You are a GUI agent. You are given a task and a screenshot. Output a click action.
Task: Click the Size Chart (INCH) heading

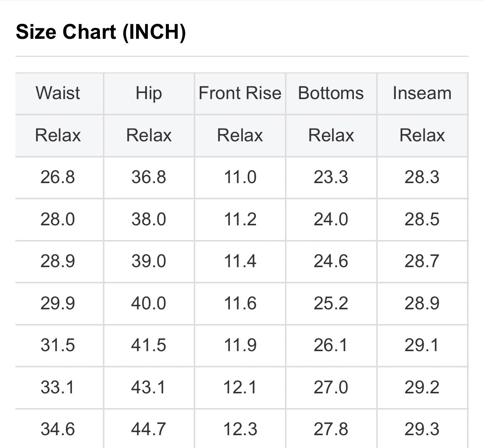[x=101, y=32]
